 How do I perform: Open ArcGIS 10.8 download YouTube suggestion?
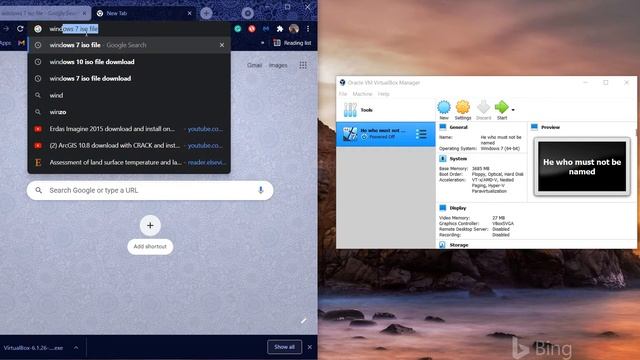coord(129,145)
